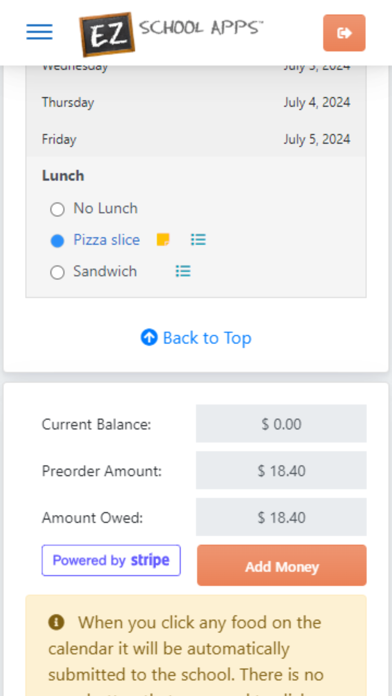392x696 pixels.
Task: Click the up-arrow icon by Back to Top
Action: coord(149,337)
